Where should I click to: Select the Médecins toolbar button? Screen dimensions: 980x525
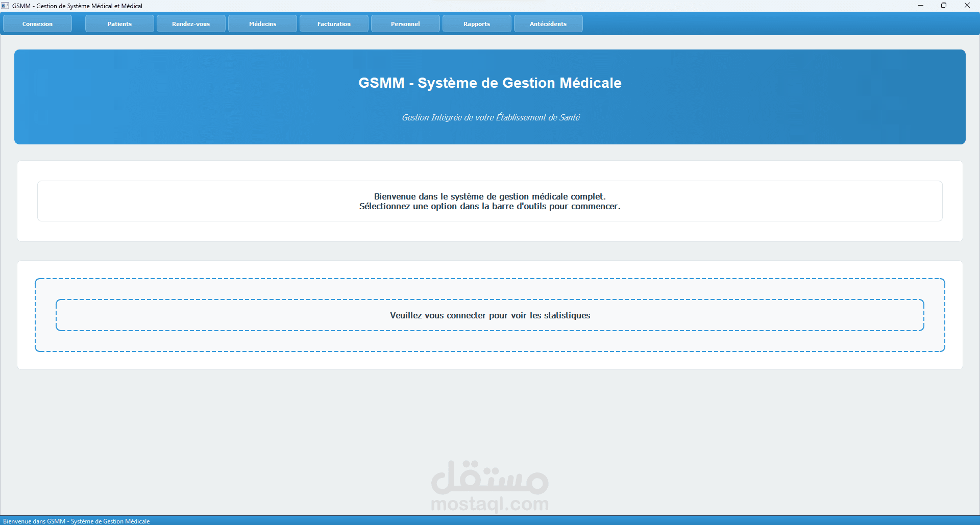pos(262,24)
